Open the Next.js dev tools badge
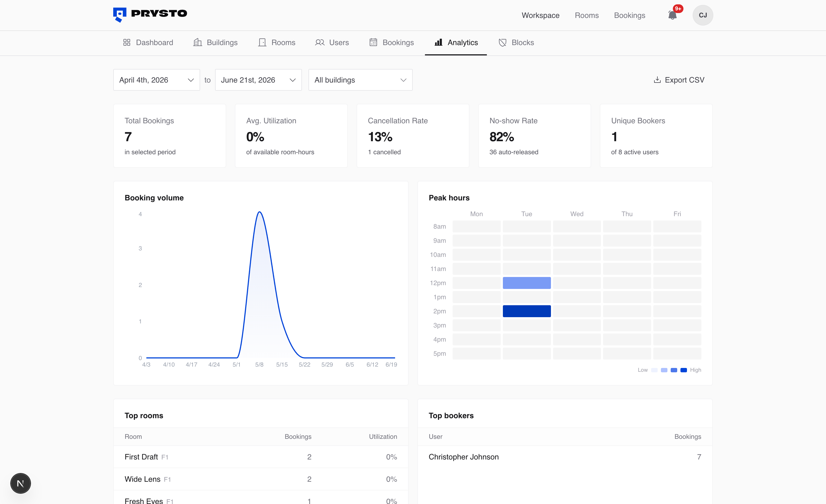 pos(20,483)
